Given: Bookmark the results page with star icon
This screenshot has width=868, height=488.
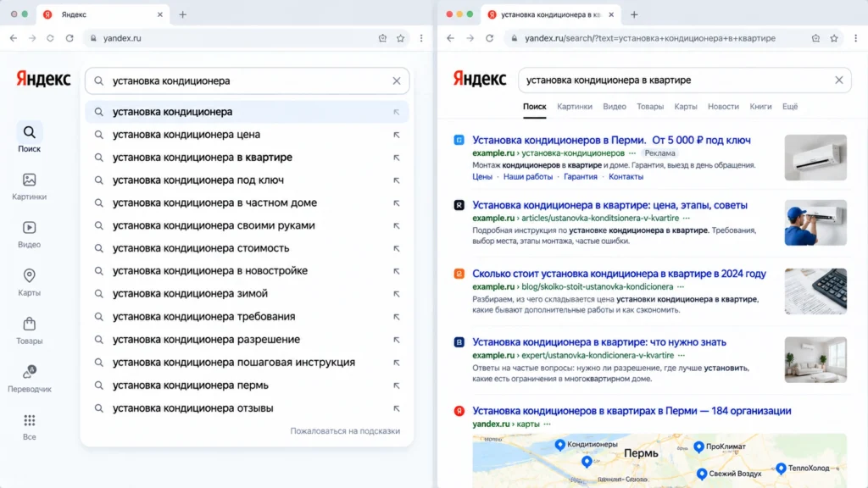Looking at the screenshot, I should (834, 38).
